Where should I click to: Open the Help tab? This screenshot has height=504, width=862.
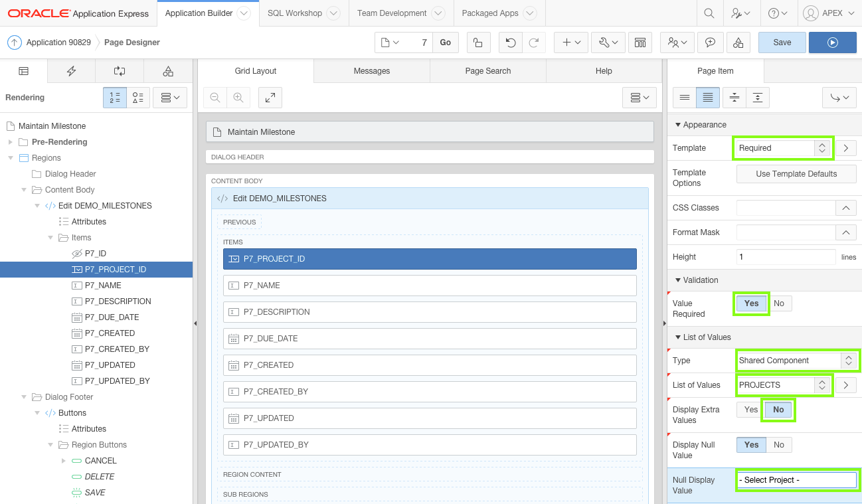604,71
